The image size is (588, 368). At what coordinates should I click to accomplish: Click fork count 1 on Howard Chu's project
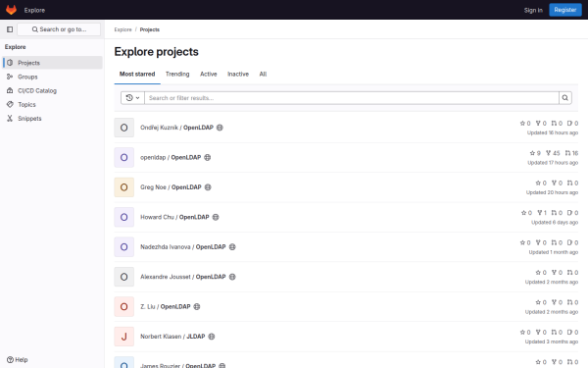click(x=542, y=213)
